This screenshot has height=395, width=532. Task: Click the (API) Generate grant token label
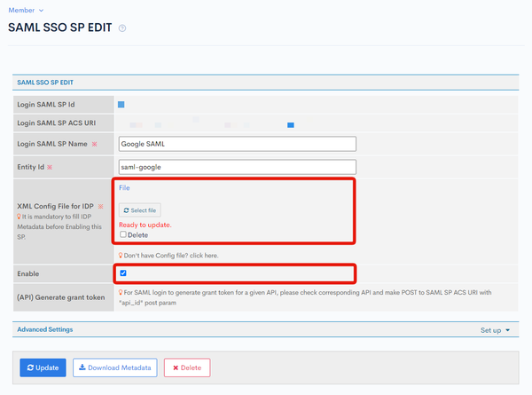pos(60,297)
